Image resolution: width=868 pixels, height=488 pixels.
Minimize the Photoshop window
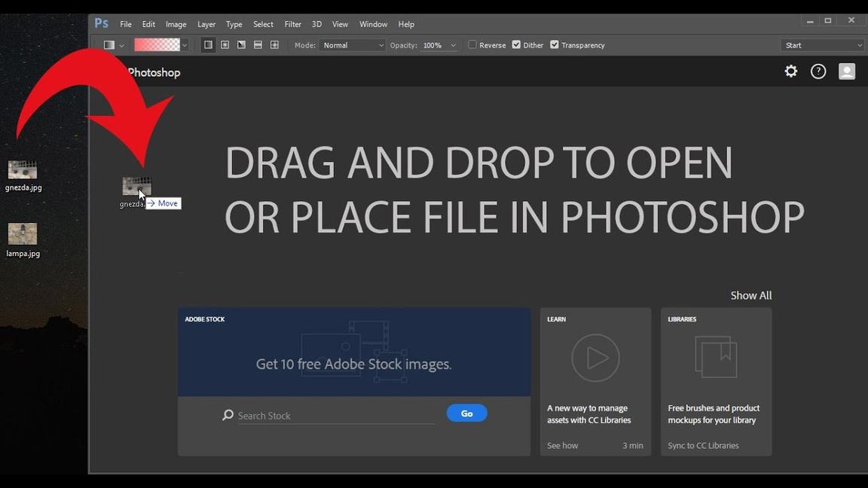(810, 21)
